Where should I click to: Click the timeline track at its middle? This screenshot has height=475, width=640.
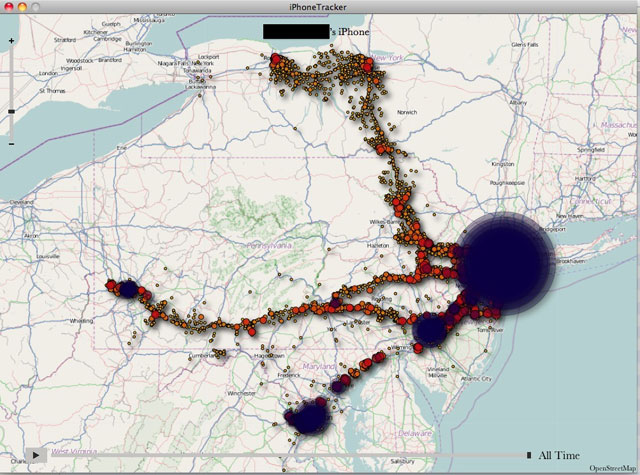pyautogui.click(x=289, y=455)
